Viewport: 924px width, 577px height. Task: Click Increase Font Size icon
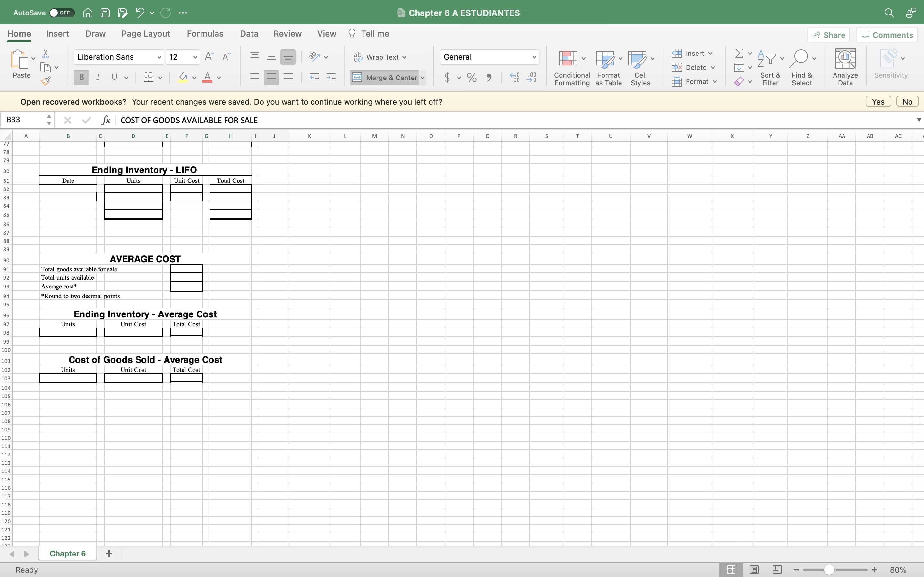pyautogui.click(x=209, y=57)
